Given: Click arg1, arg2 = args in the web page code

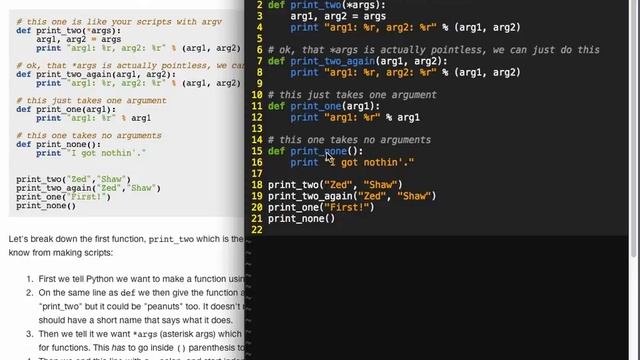Looking at the screenshot, I should [x=78, y=40].
